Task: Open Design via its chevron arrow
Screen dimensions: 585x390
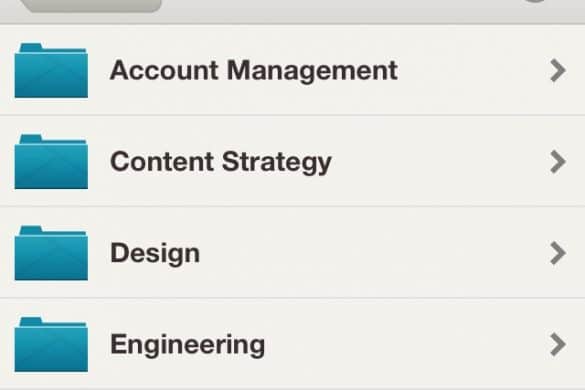Action: [x=558, y=253]
